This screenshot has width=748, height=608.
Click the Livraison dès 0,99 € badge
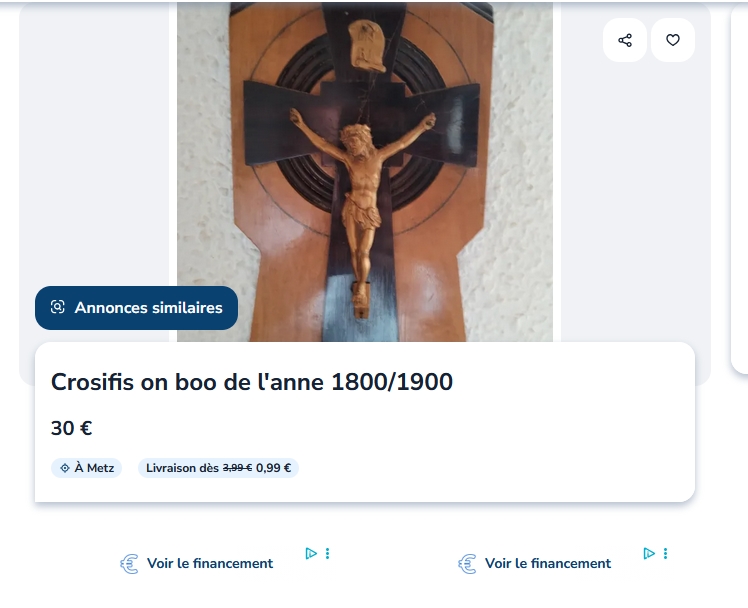click(x=218, y=468)
